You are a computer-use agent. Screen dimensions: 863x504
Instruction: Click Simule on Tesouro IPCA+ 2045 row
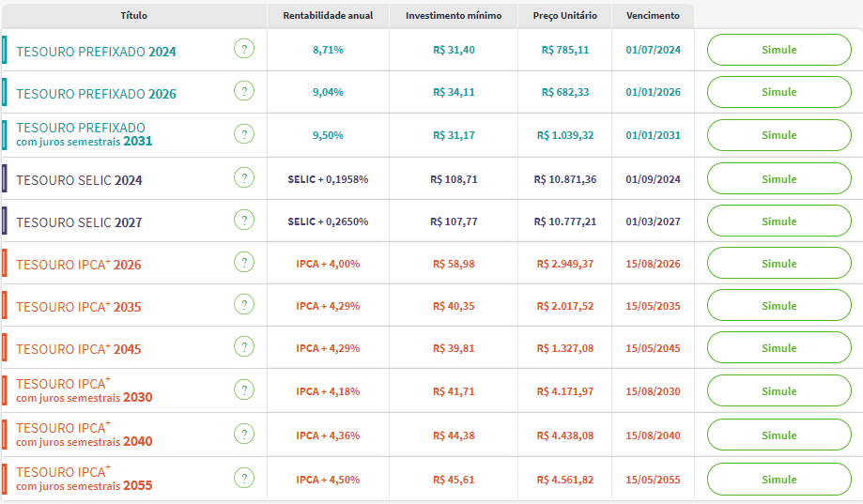778,348
